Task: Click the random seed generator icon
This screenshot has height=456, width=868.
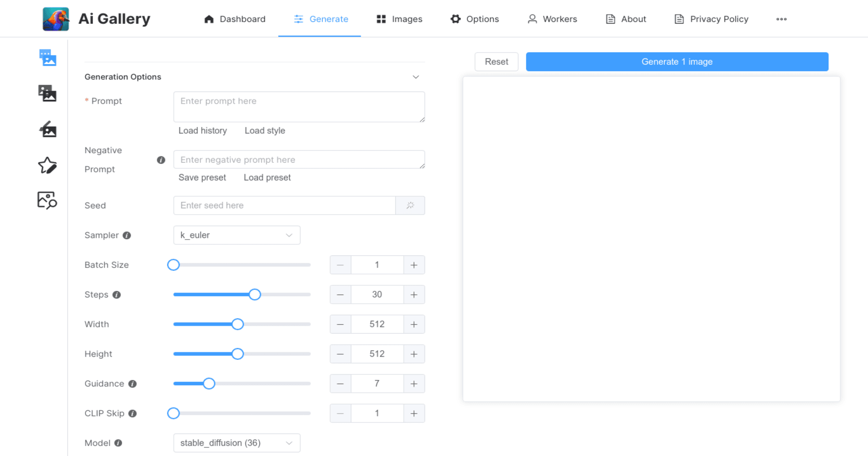Action: (410, 205)
